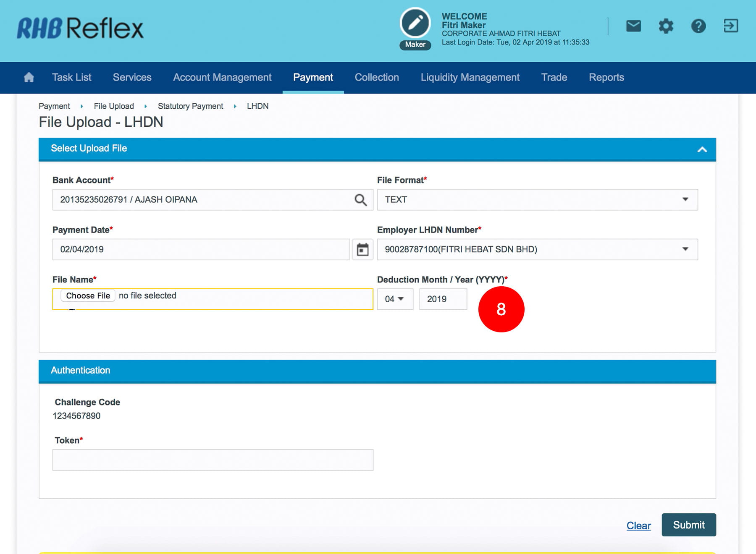Click the Maker profile pencil icon
The height and width of the screenshot is (554, 756).
[415, 23]
